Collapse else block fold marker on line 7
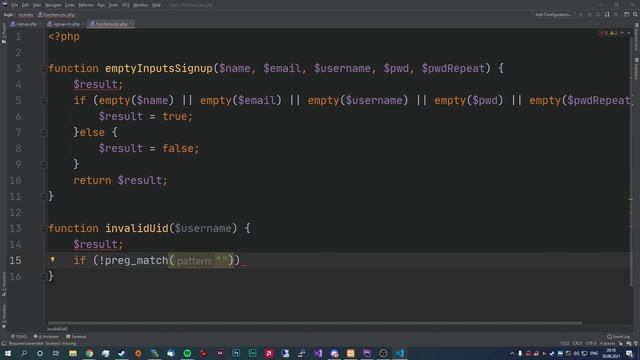The image size is (640, 360). [44, 132]
